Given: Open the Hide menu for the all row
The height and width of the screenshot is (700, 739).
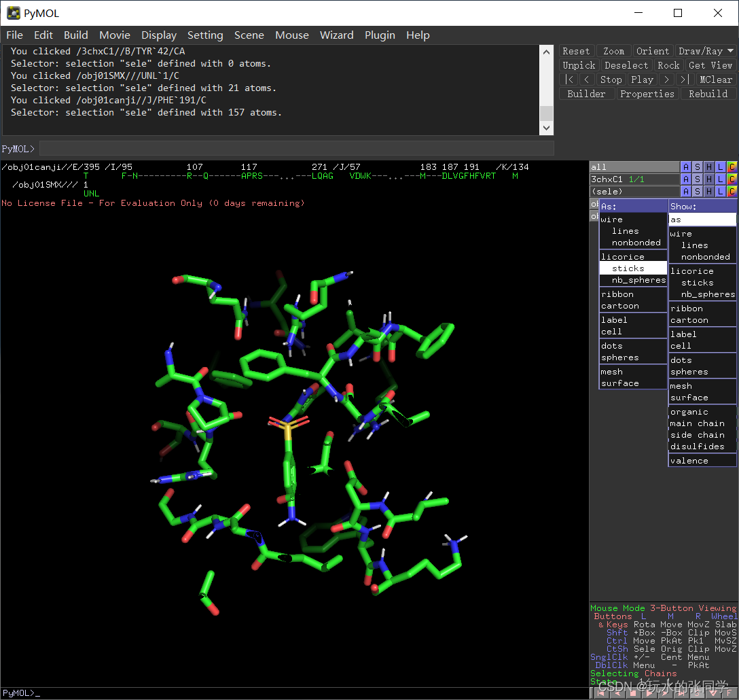Looking at the screenshot, I should tap(709, 167).
